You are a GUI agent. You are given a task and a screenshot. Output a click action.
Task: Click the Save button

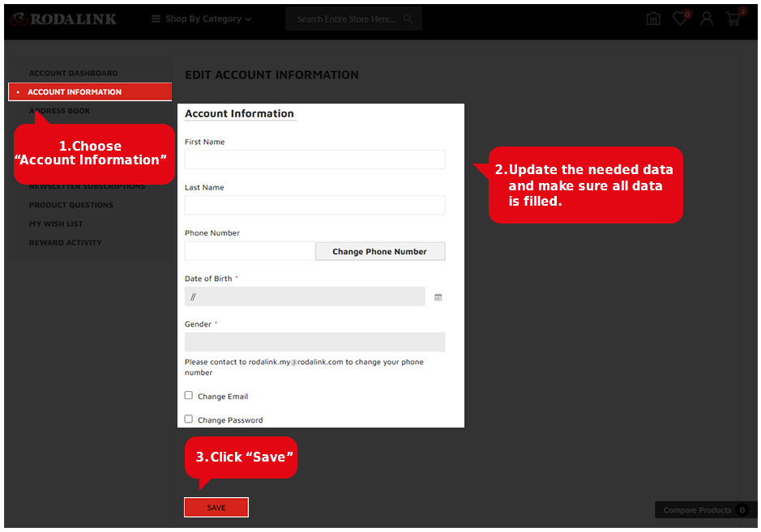point(216,507)
